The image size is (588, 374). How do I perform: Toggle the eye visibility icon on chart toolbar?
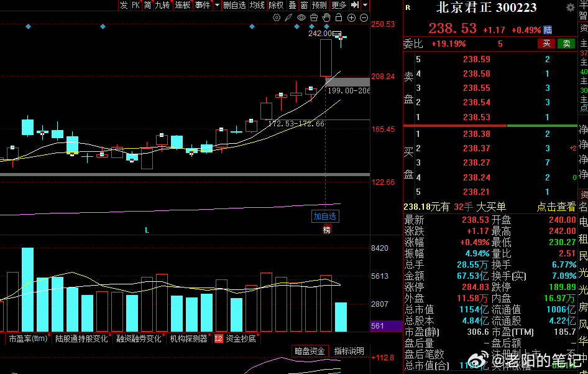pos(301,17)
